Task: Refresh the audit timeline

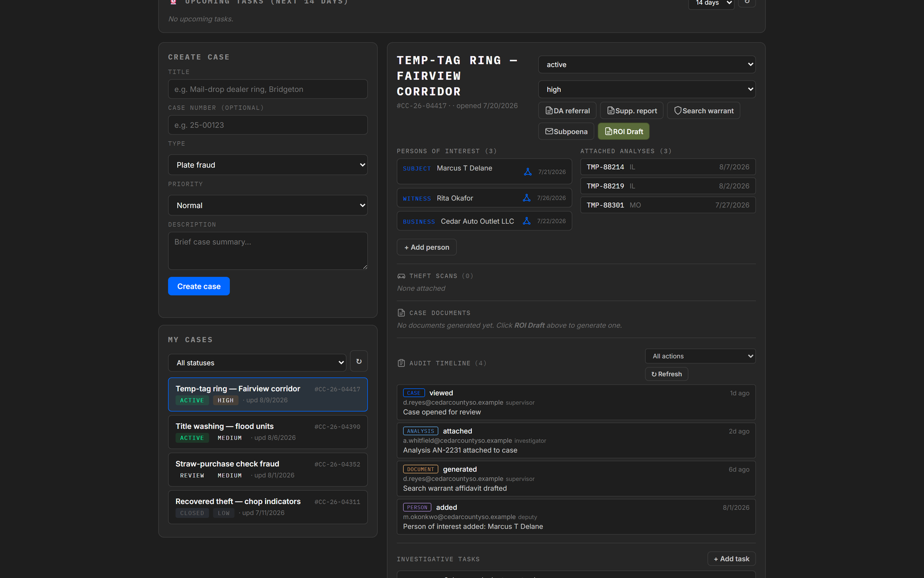Action: [x=666, y=374]
